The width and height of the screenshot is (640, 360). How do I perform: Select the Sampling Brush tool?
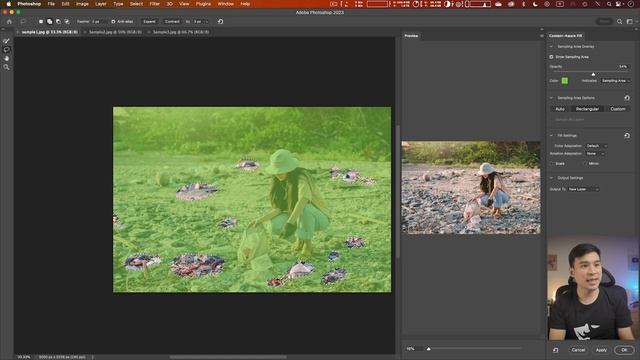pyautogui.click(x=6, y=41)
